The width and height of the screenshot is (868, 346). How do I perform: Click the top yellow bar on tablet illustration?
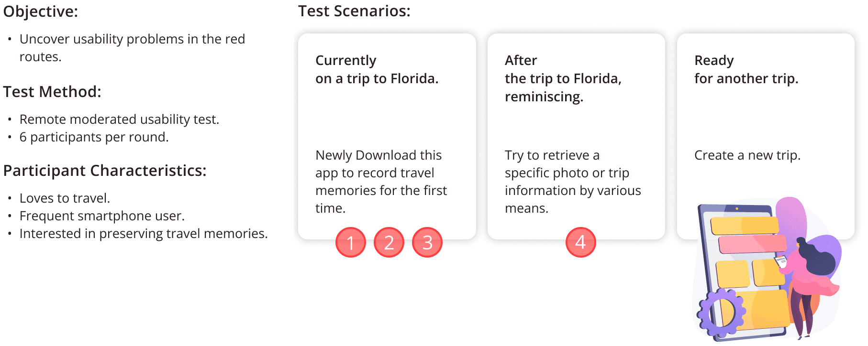pyautogui.click(x=745, y=225)
